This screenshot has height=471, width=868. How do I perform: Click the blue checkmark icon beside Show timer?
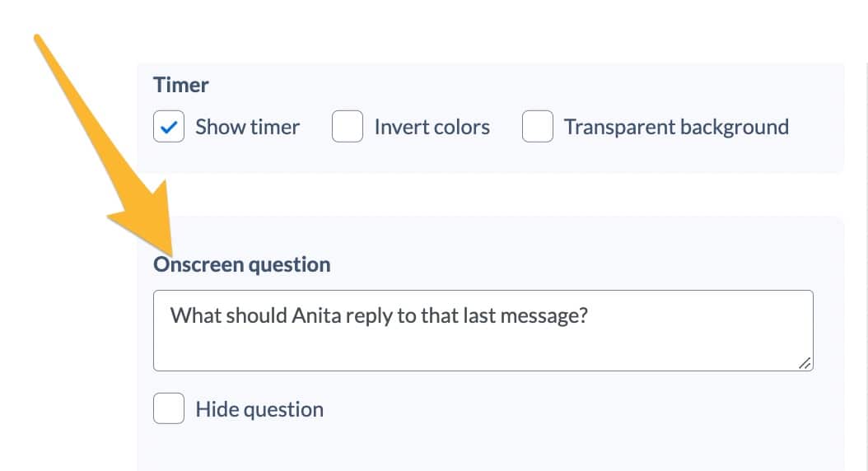[x=169, y=128]
